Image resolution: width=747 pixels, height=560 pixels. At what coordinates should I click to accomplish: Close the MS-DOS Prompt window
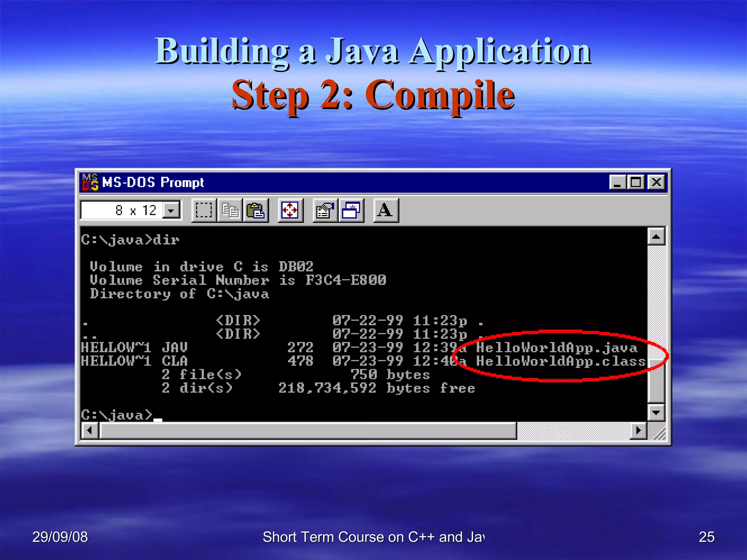point(657,182)
